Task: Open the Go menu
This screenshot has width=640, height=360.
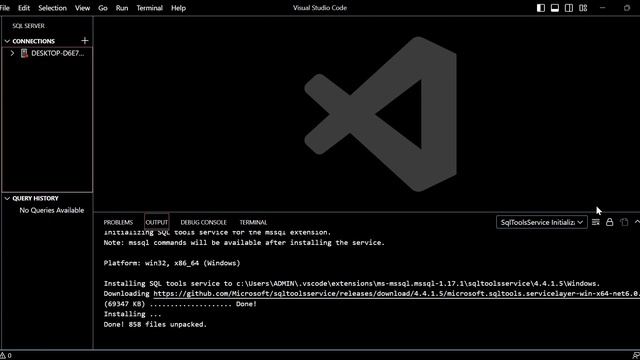Action: 102,8
